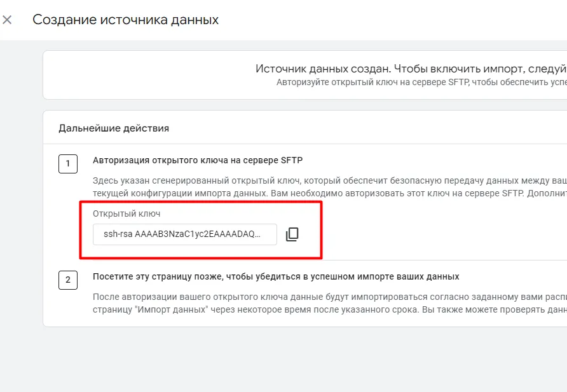Select the ssh-rsa public key field
The height and width of the screenshot is (392, 567).
[185, 234]
